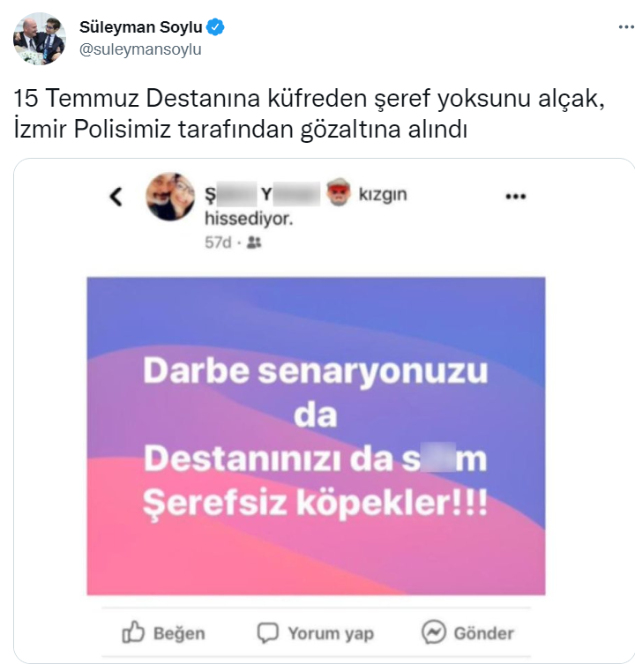
Task: Click the tweet text about 15 Temmuz
Action: click(x=309, y=114)
